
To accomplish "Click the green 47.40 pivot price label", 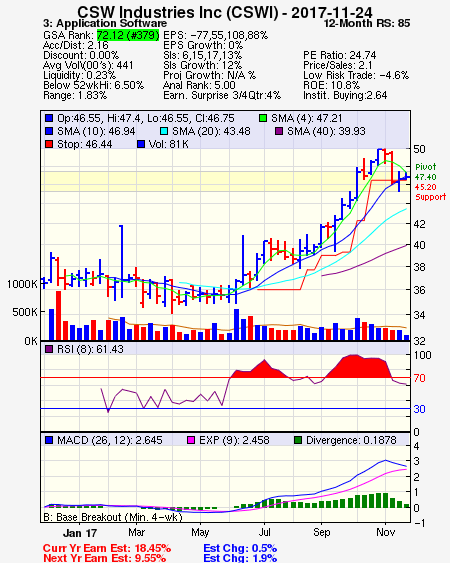I will coord(426,177).
